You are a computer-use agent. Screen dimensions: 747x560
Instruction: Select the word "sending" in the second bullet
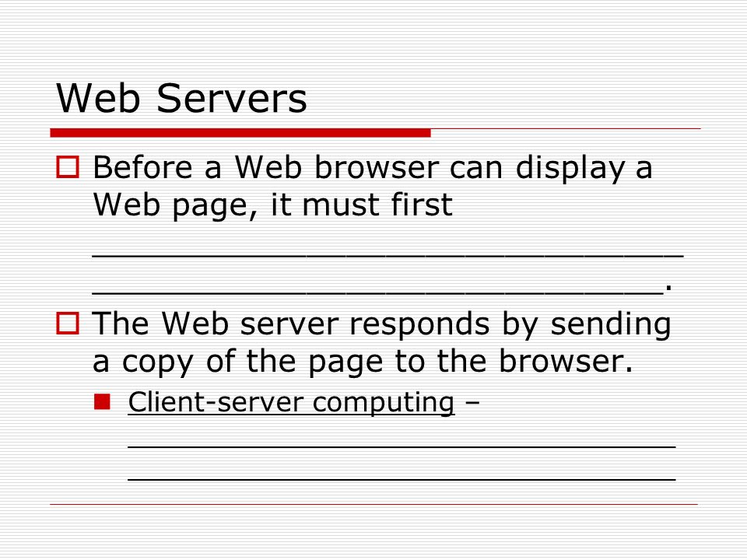pyautogui.click(x=611, y=325)
